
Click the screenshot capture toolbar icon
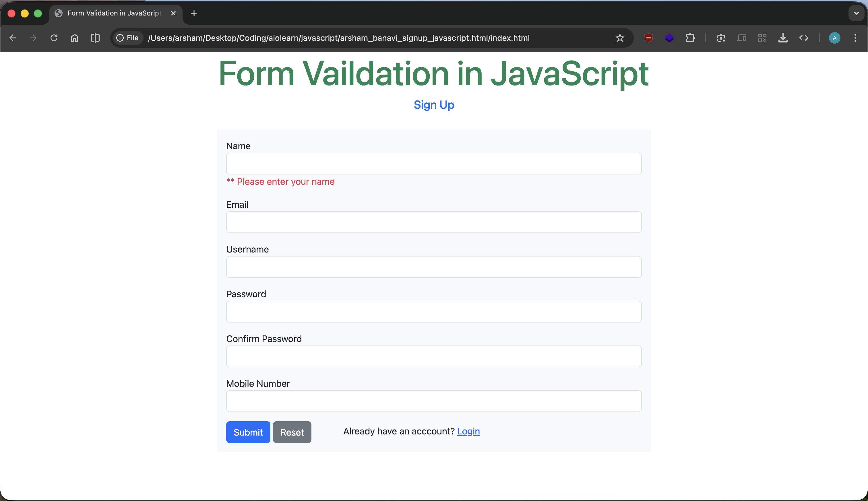pyautogui.click(x=721, y=38)
